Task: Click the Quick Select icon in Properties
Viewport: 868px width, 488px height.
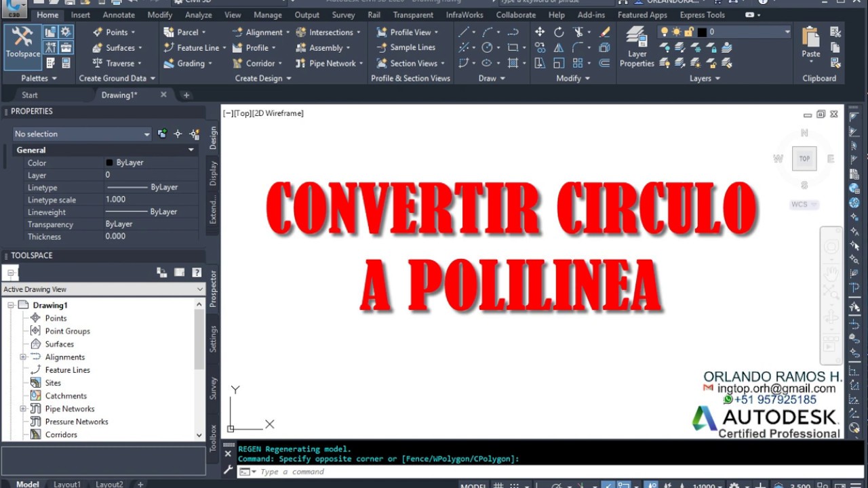Action: [194, 134]
